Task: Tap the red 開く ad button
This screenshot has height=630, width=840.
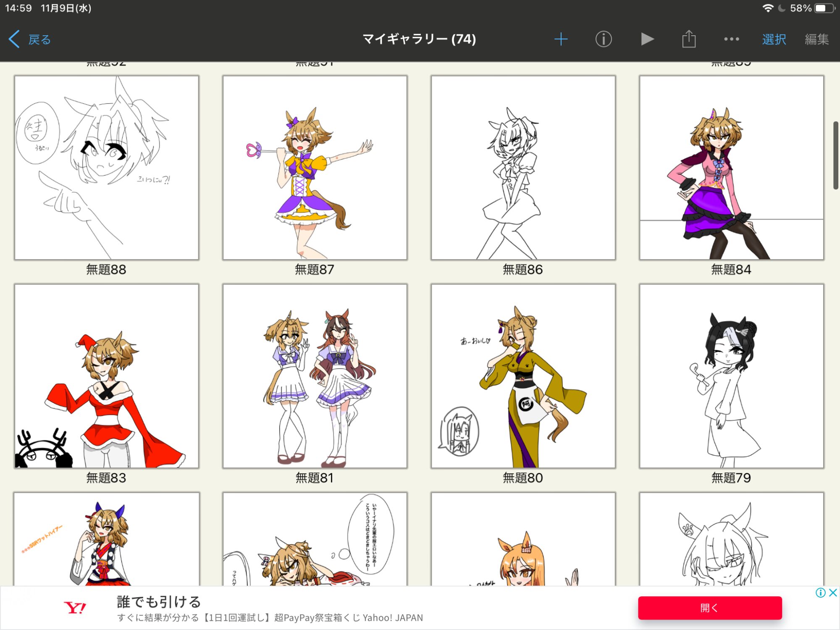Action: point(710,608)
